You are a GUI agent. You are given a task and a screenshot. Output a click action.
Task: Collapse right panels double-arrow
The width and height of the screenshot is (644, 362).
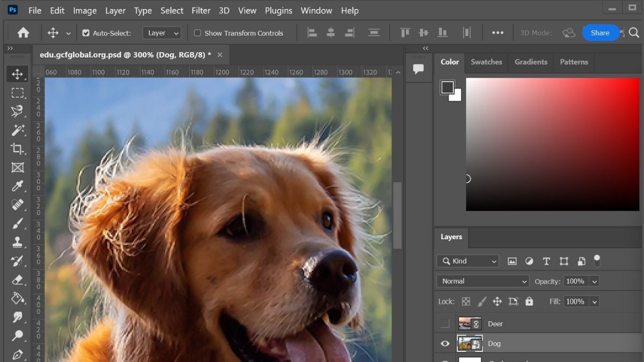[x=426, y=48]
